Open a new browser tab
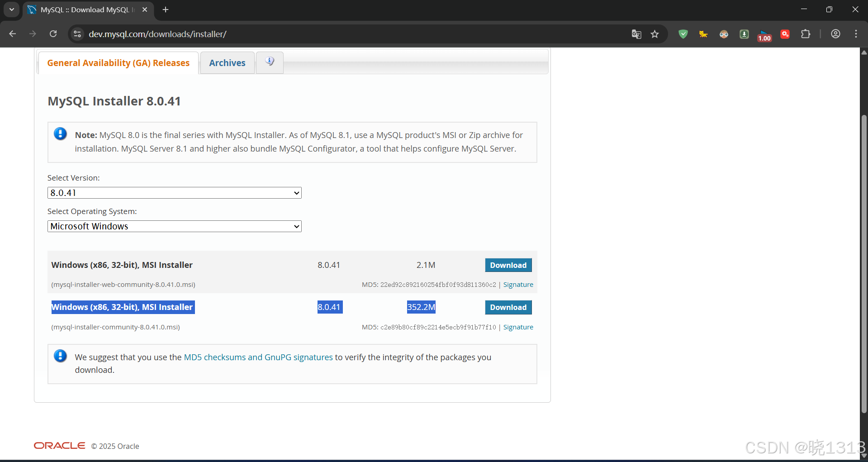The width and height of the screenshot is (868, 462). click(166, 10)
